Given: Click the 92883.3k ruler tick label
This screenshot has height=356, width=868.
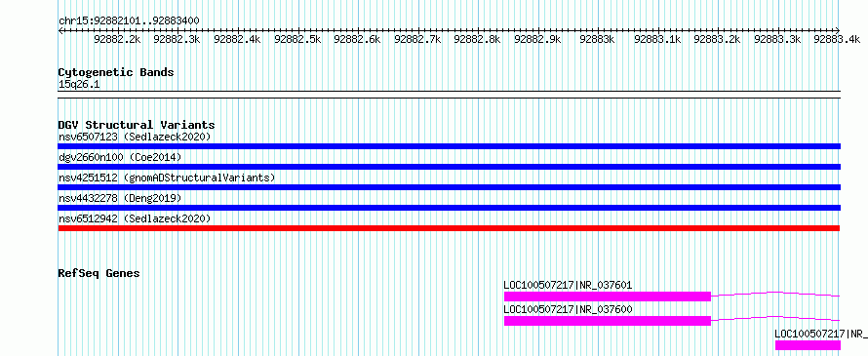Looking at the screenshot, I should [777, 39].
